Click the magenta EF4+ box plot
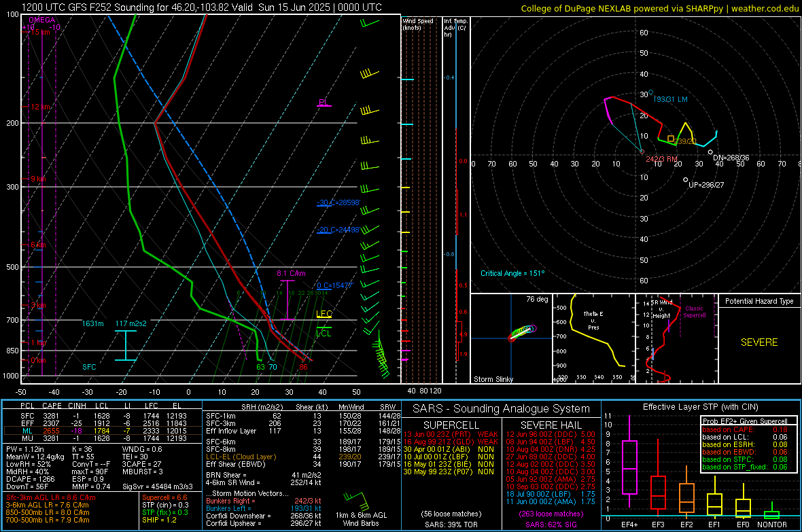This screenshot has width=802, height=532. click(x=629, y=461)
